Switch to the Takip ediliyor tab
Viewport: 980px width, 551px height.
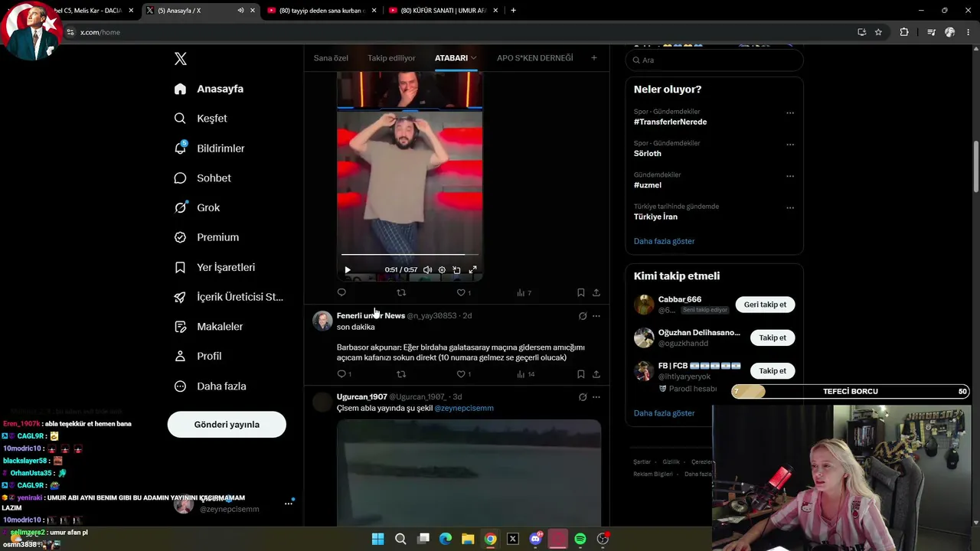[391, 58]
